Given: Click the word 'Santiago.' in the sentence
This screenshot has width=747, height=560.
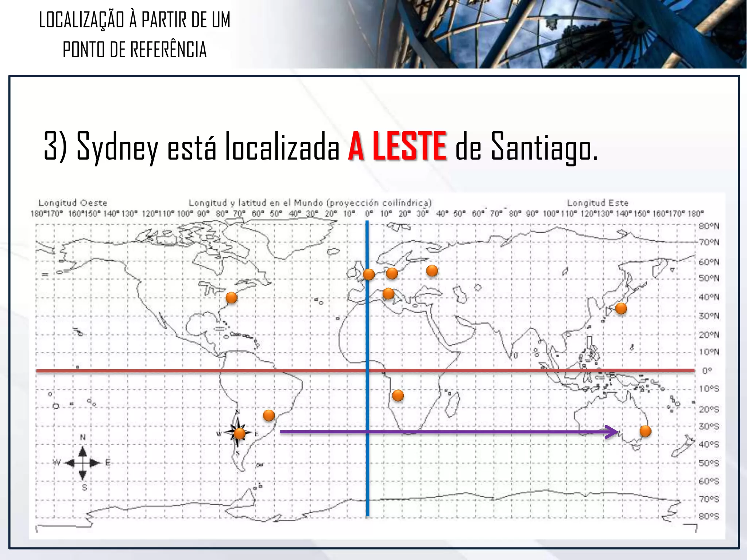Looking at the screenshot, I should [544, 148].
